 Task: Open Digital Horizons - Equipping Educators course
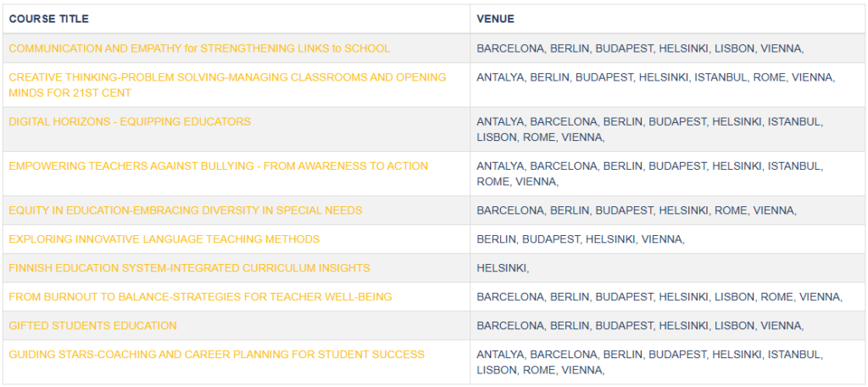[x=130, y=122]
